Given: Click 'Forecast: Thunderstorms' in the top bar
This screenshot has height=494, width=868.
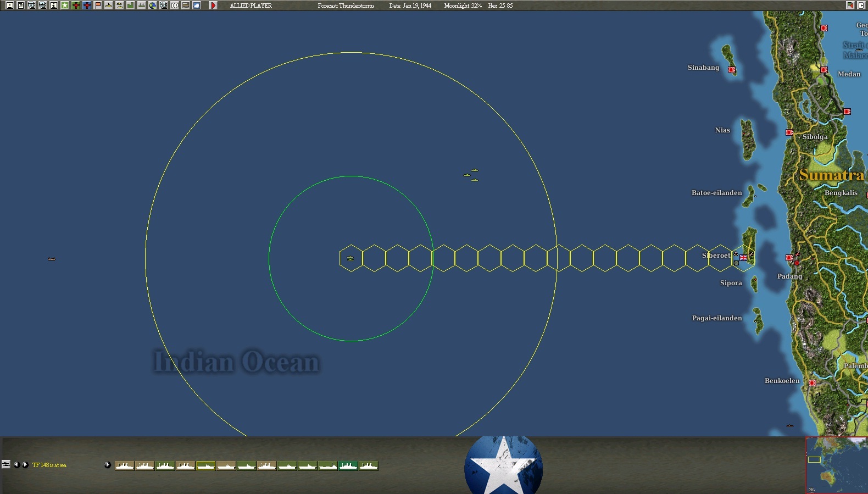Looking at the screenshot, I should pyautogui.click(x=346, y=5).
